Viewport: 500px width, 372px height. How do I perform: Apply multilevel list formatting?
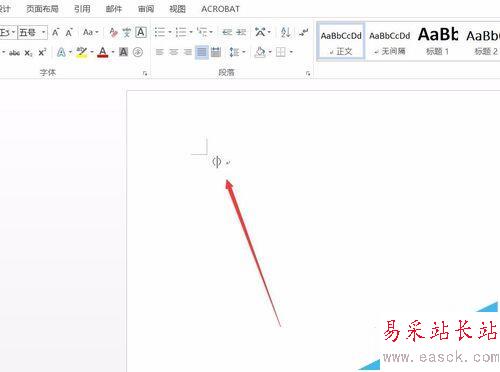[x=202, y=32]
